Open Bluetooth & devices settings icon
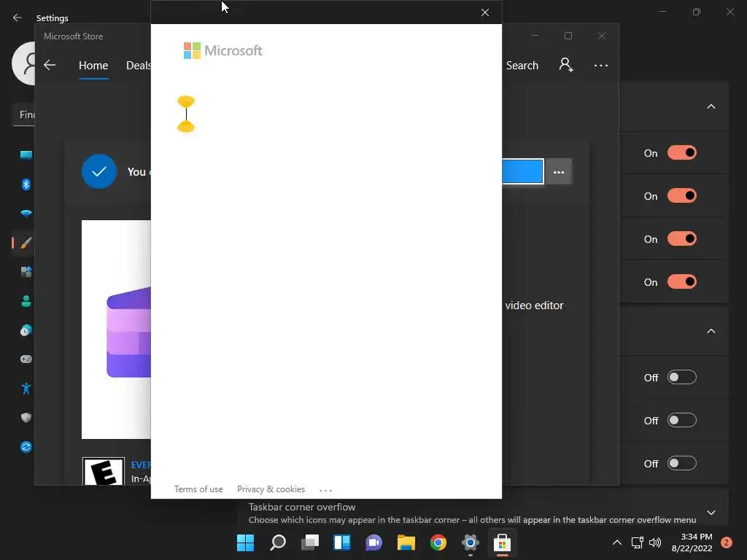The width and height of the screenshot is (747, 560). (26, 184)
